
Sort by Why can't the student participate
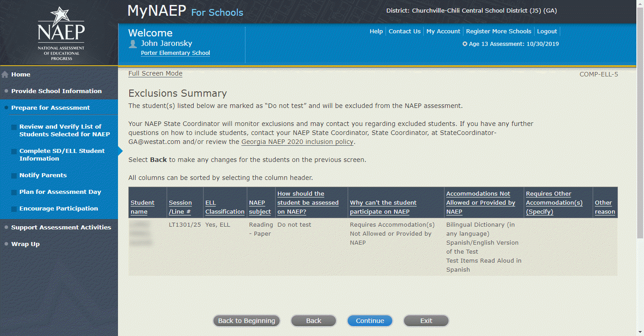click(383, 207)
